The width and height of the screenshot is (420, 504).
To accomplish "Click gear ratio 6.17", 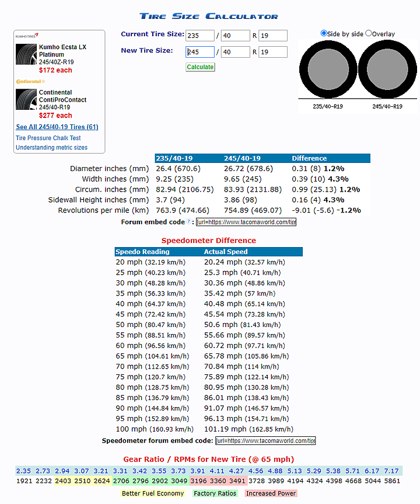I will tap(372, 471).
